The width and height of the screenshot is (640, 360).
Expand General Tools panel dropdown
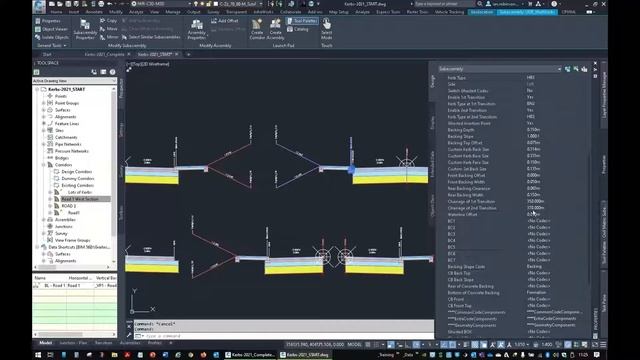point(52,46)
